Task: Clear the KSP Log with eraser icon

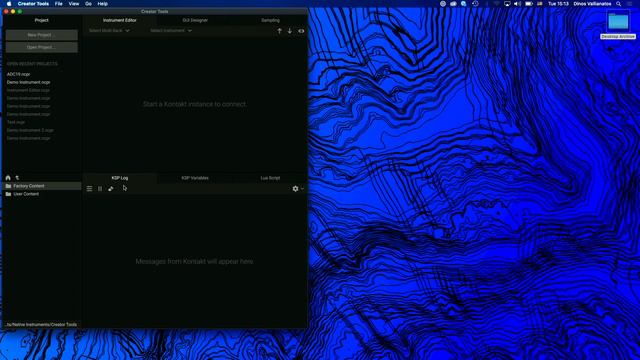Action: coord(111,189)
